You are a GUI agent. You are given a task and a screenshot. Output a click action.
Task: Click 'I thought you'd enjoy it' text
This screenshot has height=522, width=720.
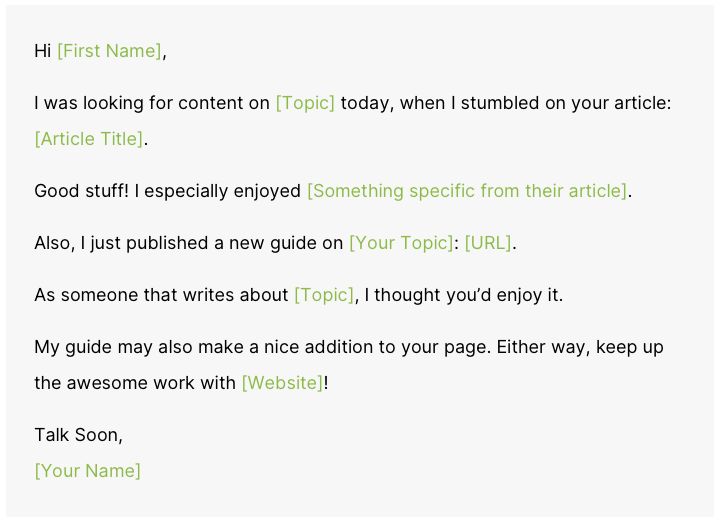[463, 295]
